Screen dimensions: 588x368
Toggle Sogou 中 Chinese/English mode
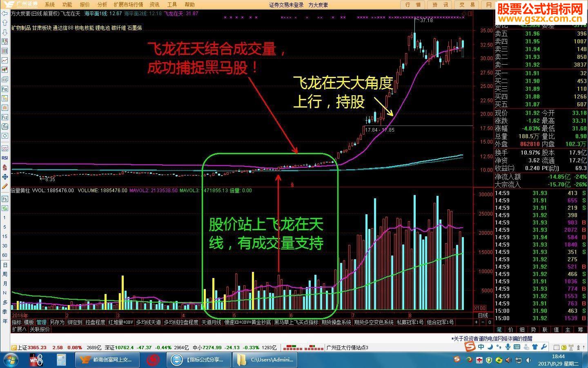click(x=481, y=347)
